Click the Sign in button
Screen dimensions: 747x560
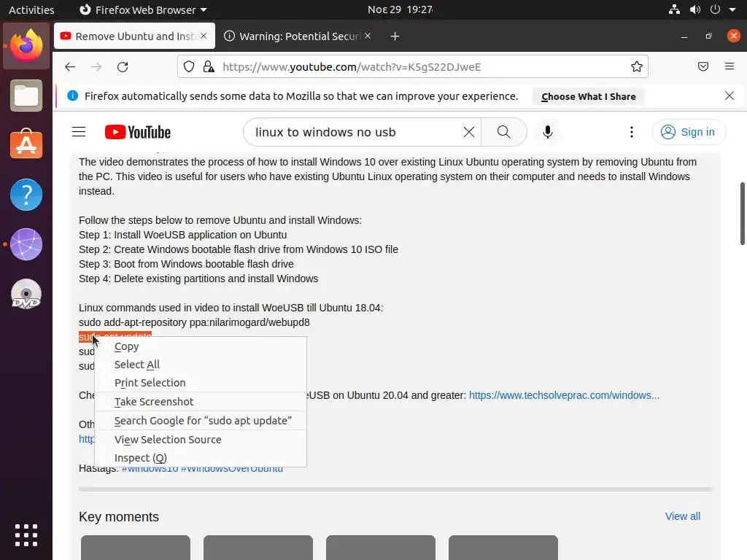click(689, 132)
